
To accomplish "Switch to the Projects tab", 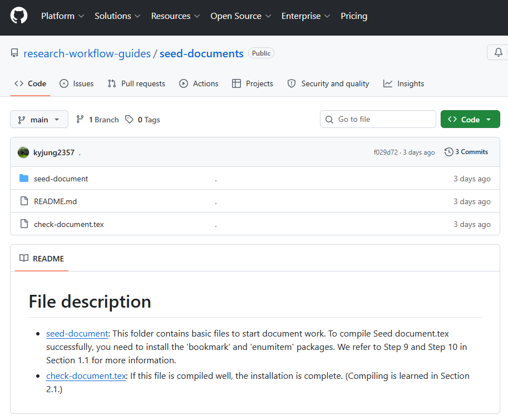I will tap(253, 83).
